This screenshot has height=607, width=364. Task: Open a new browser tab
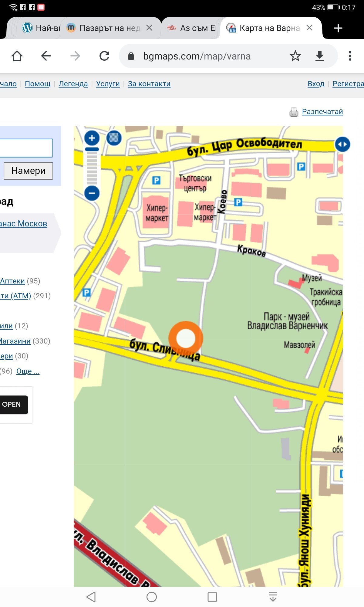click(338, 28)
